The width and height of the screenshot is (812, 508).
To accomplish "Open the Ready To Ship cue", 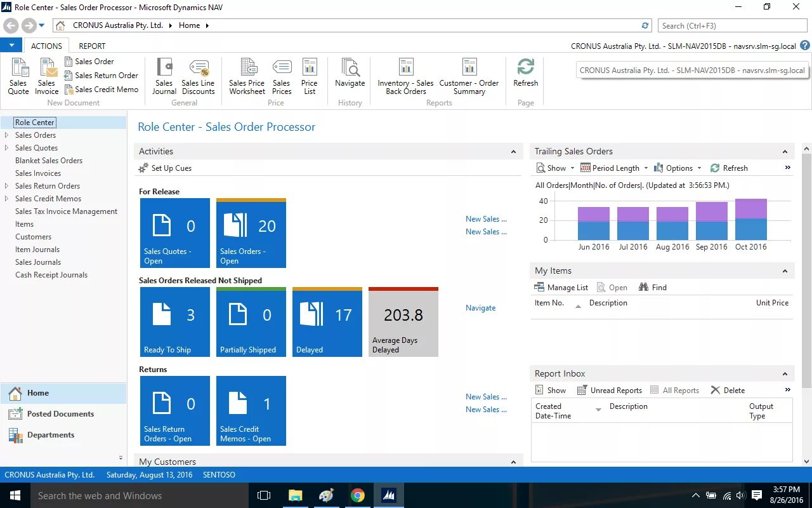I will click(x=175, y=322).
